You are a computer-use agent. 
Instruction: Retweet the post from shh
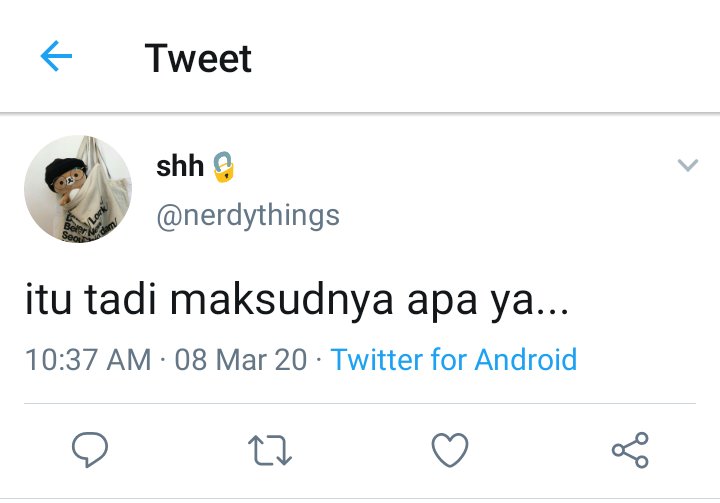(270, 450)
